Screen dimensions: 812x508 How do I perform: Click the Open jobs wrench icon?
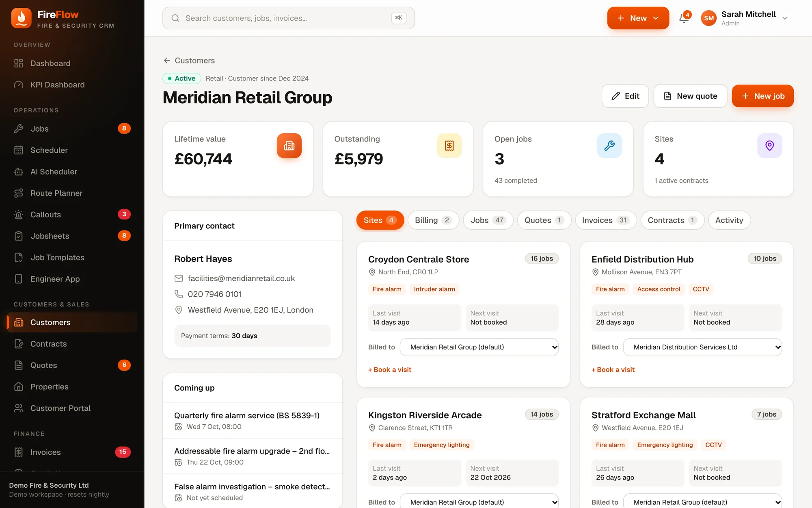coord(609,145)
